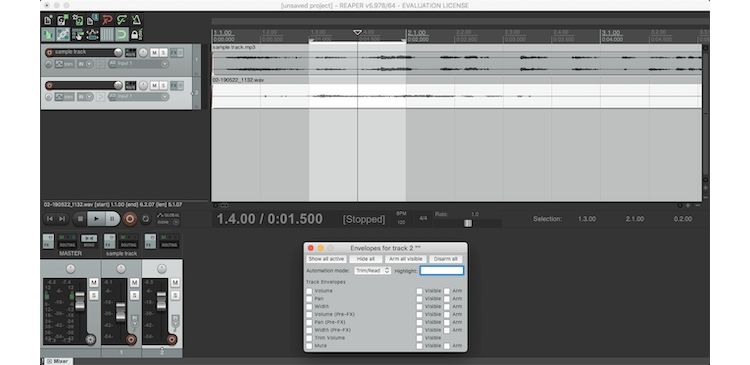The height and width of the screenshot is (365, 750).
Task: Check Visible for the Trim Volume envelope
Action: pos(419,338)
